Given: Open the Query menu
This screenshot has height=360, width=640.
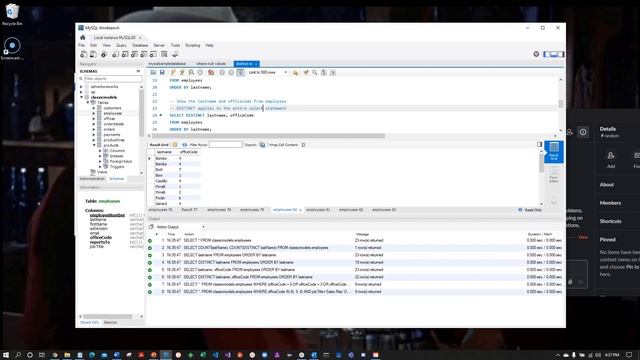Looking at the screenshot, I should pos(121,45).
